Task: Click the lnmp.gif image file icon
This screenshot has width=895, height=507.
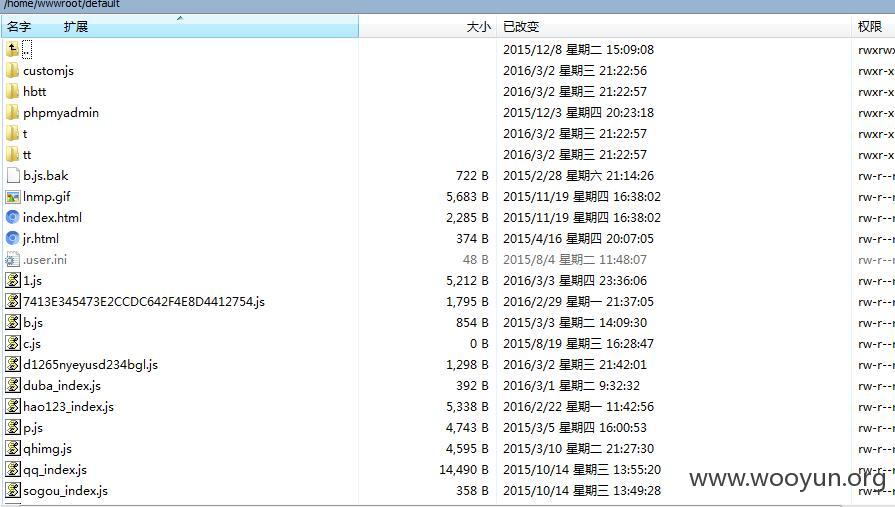Action: pos(13,196)
